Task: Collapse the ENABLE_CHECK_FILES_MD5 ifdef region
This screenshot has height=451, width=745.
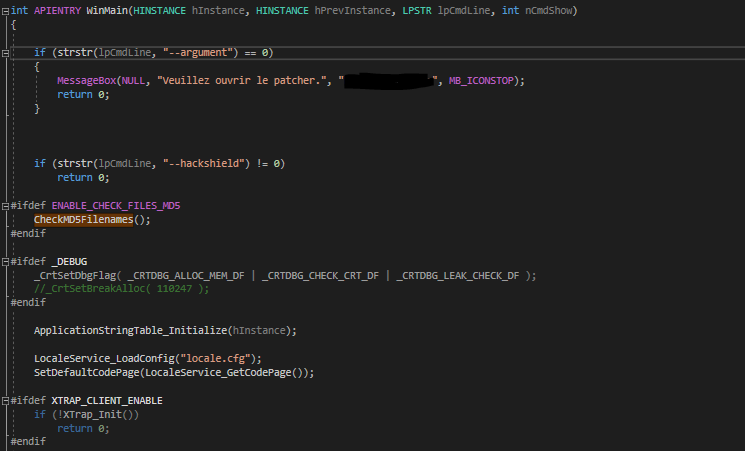Action: (x=5, y=206)
